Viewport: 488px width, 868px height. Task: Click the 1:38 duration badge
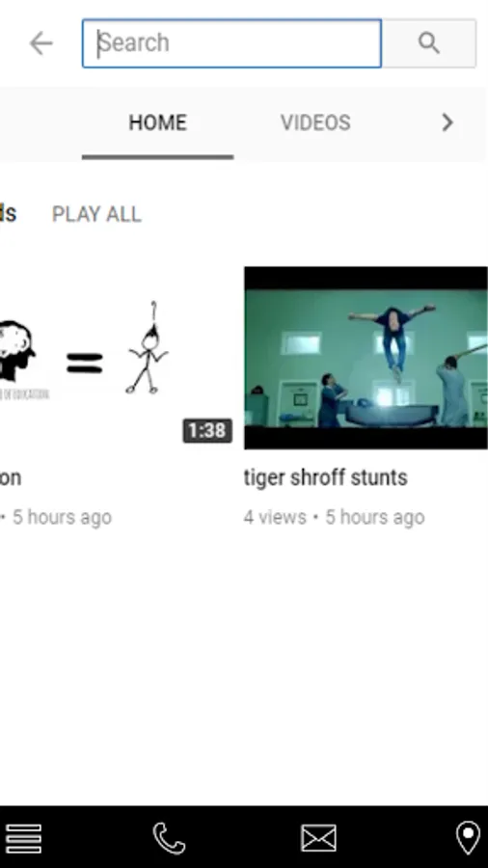pos(207,431)
